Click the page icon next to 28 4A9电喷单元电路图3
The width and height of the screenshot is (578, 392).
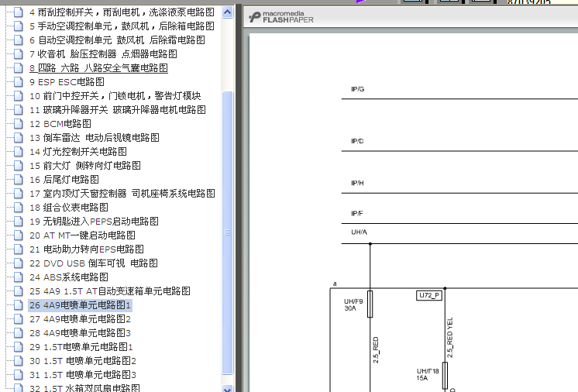[18, 333]
